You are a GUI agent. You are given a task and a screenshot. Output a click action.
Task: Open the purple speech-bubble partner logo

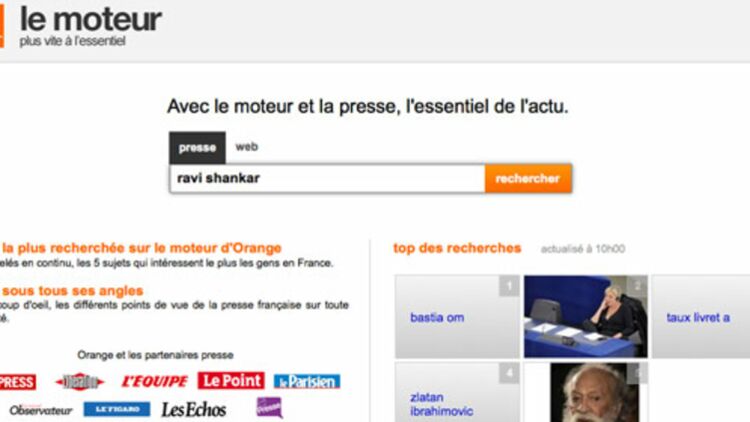[x=269, y=408]
